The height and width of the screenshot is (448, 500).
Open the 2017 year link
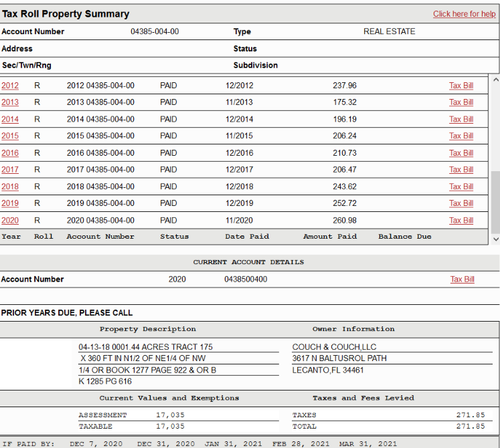tap(10, 170)
